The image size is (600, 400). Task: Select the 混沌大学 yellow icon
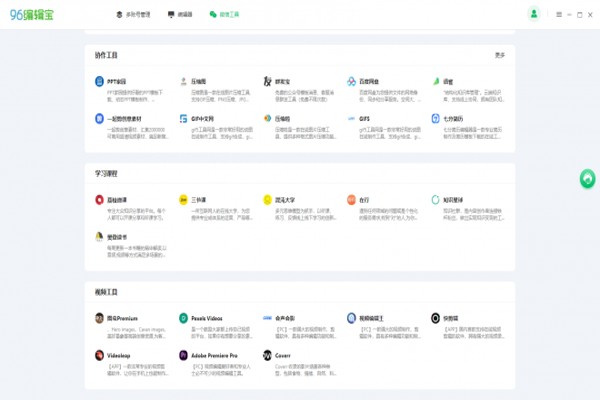[267, 199]
